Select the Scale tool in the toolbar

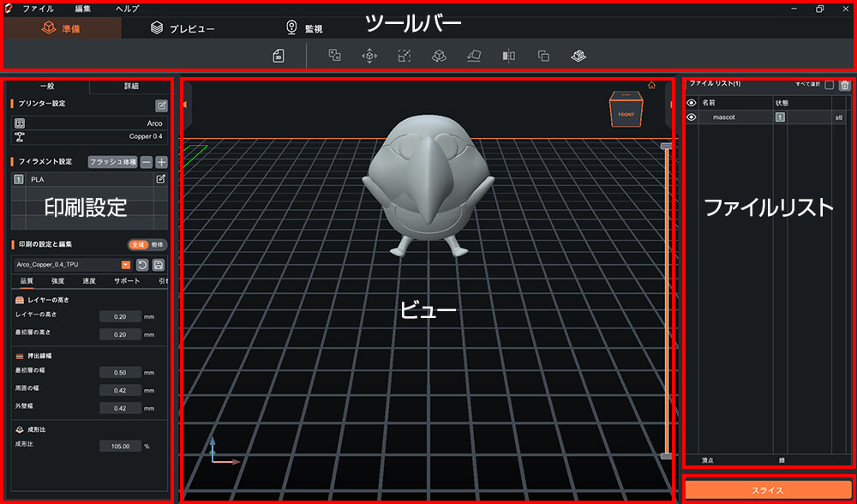tap(404, 56)
